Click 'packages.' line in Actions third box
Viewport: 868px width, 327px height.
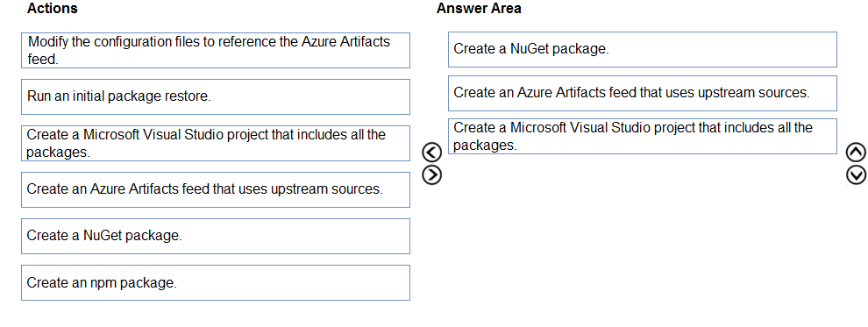tap(58, 153)
